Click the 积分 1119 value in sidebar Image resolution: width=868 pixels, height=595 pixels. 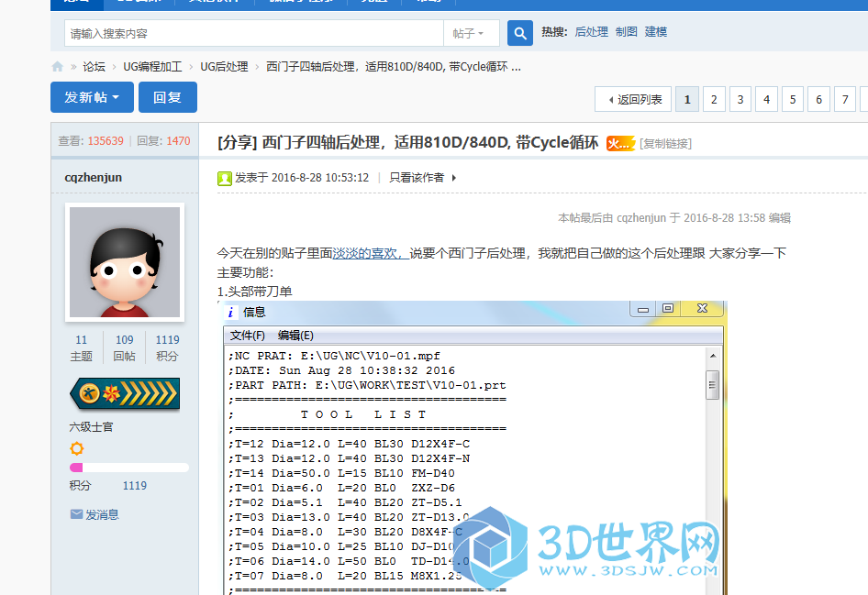coord(135,486)
